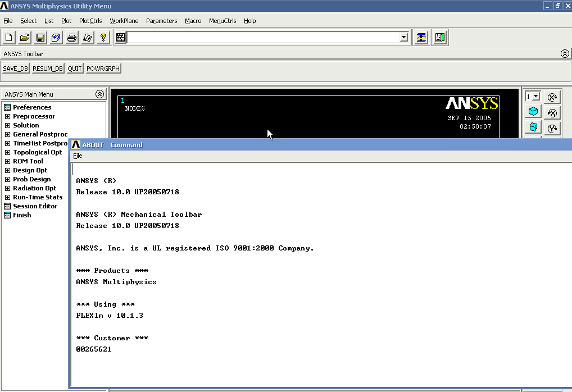This screenshot has height=392, width=572.
Task: Click the Preferences icon in Main Menu
Action: (7, 107)
